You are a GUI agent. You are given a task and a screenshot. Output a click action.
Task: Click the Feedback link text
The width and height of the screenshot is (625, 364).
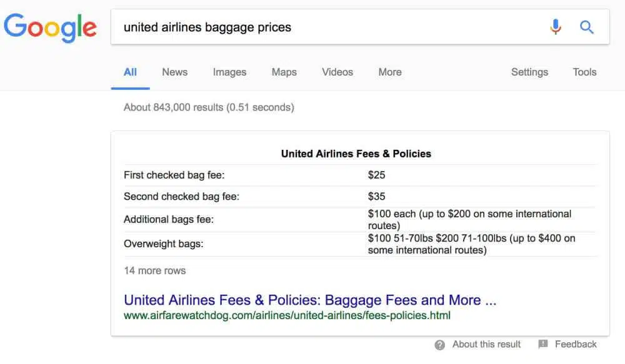pyautogui.click(x=576, y=344)
